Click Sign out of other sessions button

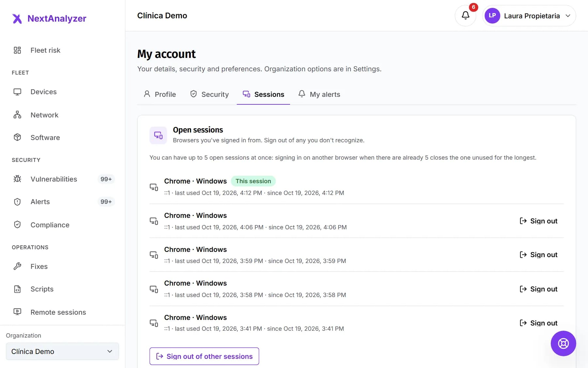click(x=204, y=356)
